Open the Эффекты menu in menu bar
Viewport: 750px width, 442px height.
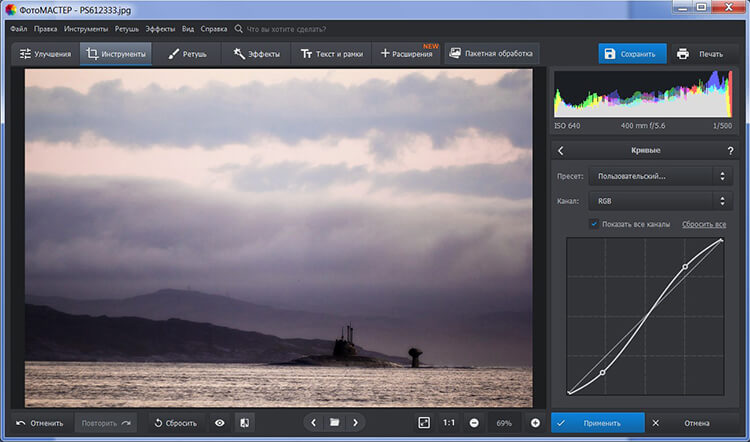click(x=159, y=29)
